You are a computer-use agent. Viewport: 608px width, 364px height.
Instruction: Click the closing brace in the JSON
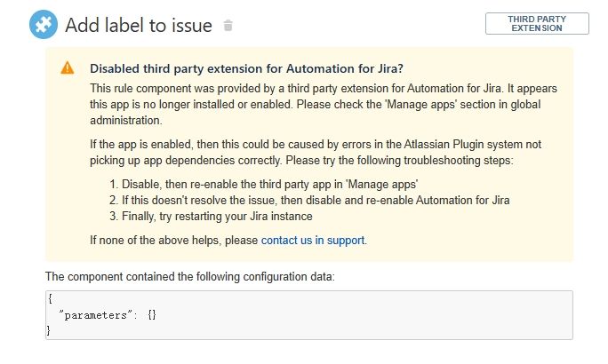[x=51, y=329]
